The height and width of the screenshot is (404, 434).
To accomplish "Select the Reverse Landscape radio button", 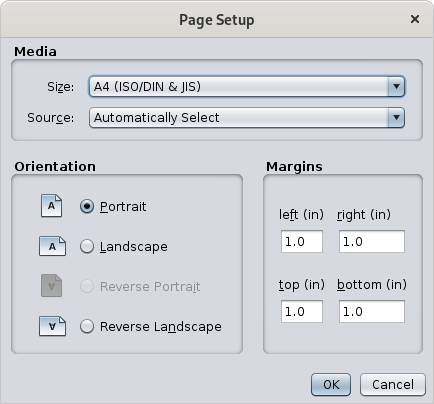I will tap(87, 326).
